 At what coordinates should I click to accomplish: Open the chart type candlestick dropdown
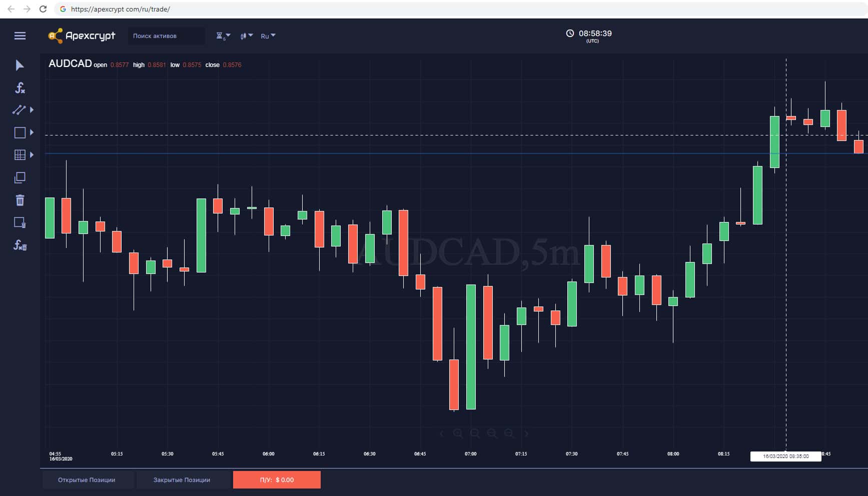pyautogui.click(x=246, y=36)
